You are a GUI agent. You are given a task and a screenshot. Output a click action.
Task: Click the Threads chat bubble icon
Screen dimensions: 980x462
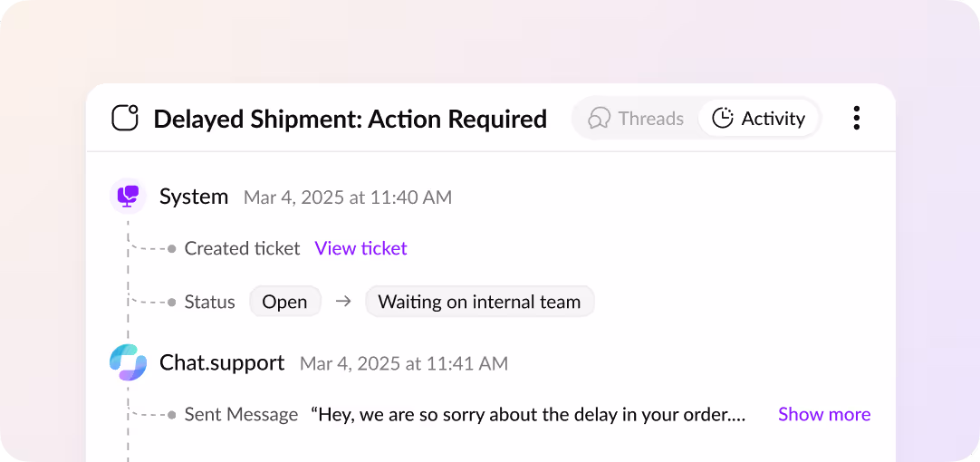[x=599, y=118]
